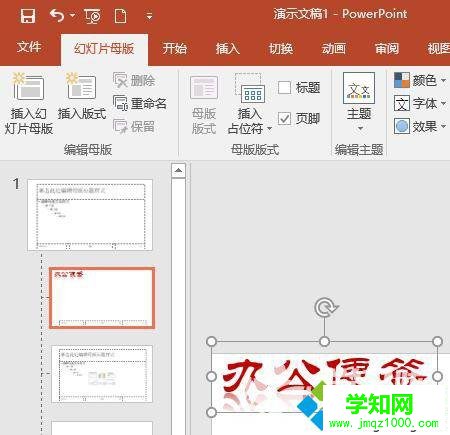Viewport: 450px width, 435px height.
Task: Click the 效果 circle icon
Action: [402, 126]
